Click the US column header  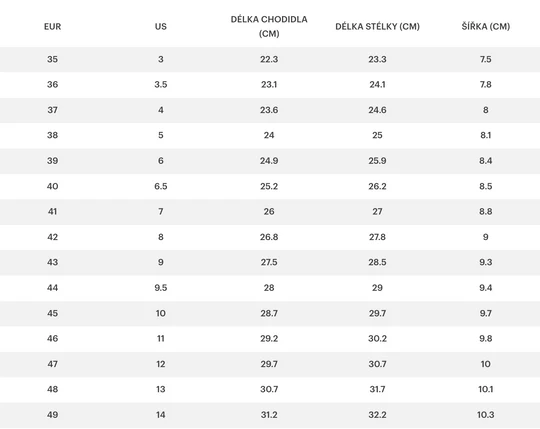click(160, 27)
